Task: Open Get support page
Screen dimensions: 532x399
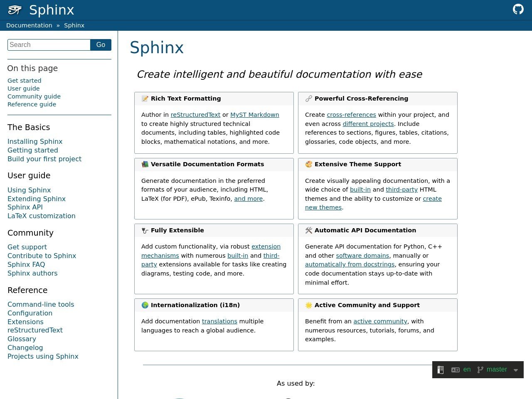Action: (x=27, y=247)
